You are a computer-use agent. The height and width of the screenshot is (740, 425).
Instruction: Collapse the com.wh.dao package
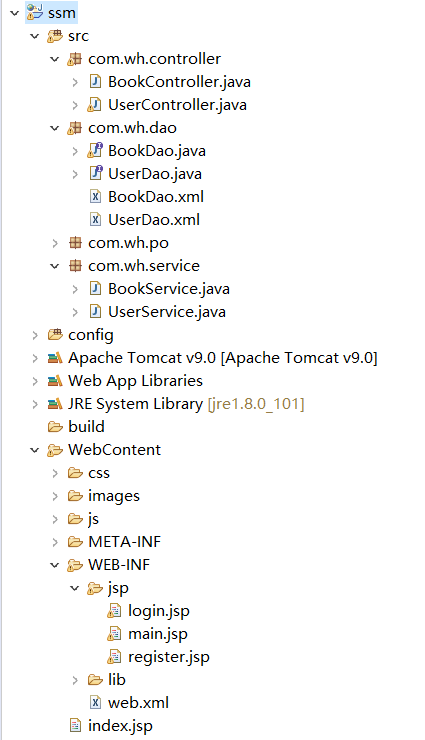(55, 128)
